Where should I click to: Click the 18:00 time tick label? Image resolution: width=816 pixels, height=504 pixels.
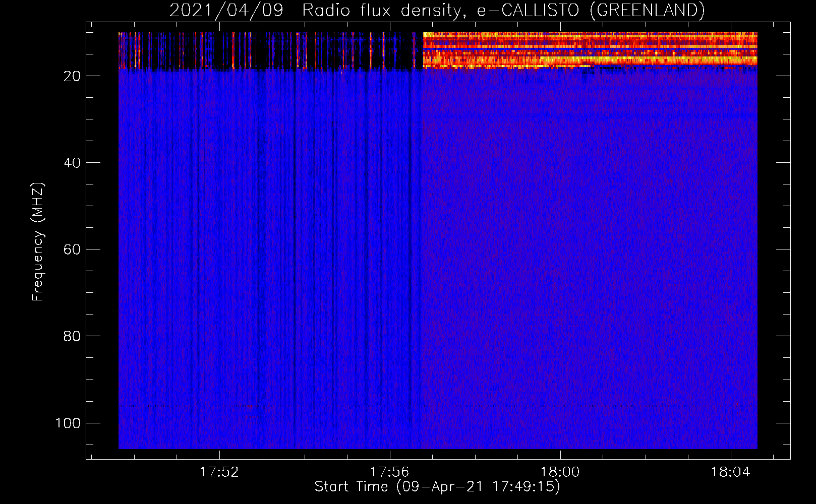(560, 472)
